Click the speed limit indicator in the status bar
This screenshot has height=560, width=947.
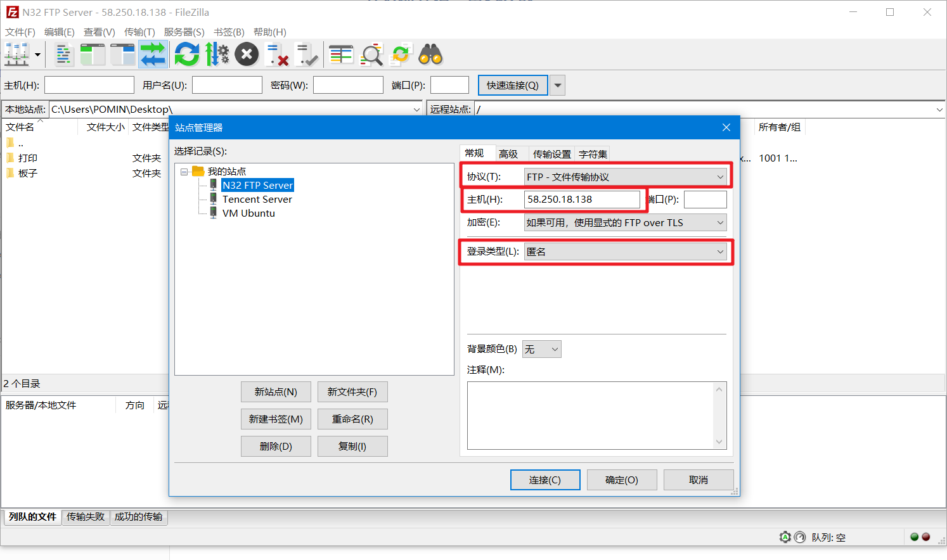pyautogui.click(x=800, y=537)
